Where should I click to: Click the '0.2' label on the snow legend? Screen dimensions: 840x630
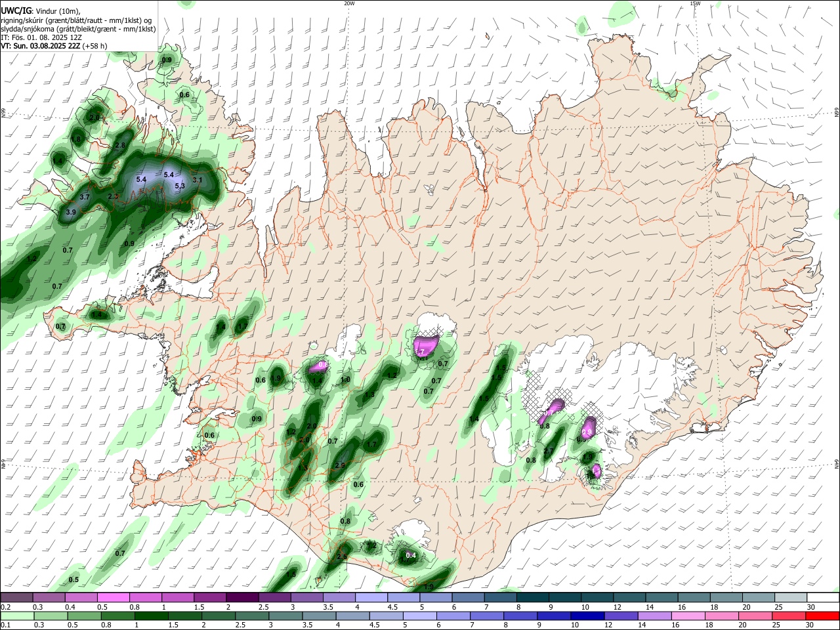point(5,607)
